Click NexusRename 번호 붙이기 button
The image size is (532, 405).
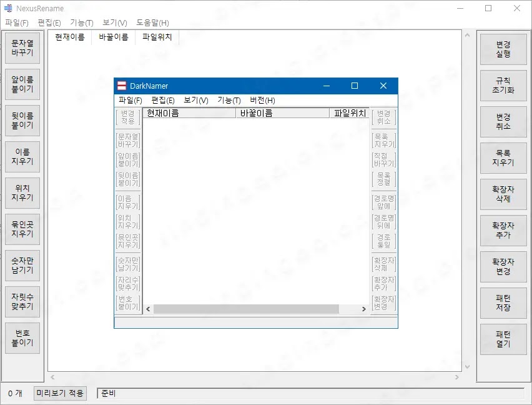22,337
